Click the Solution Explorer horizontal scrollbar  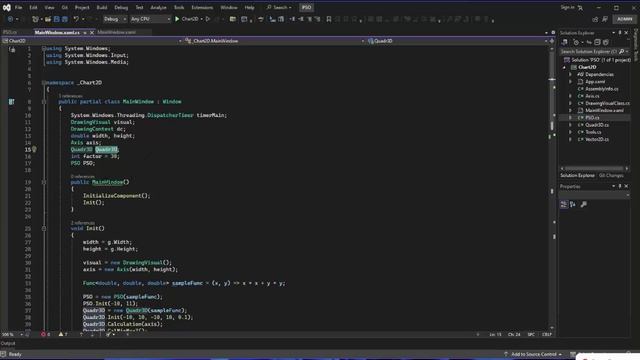click(594, 168)
